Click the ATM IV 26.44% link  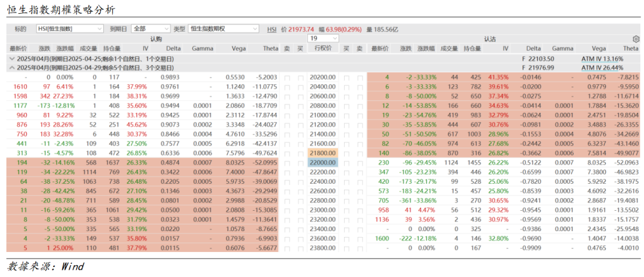coord(602,67)
